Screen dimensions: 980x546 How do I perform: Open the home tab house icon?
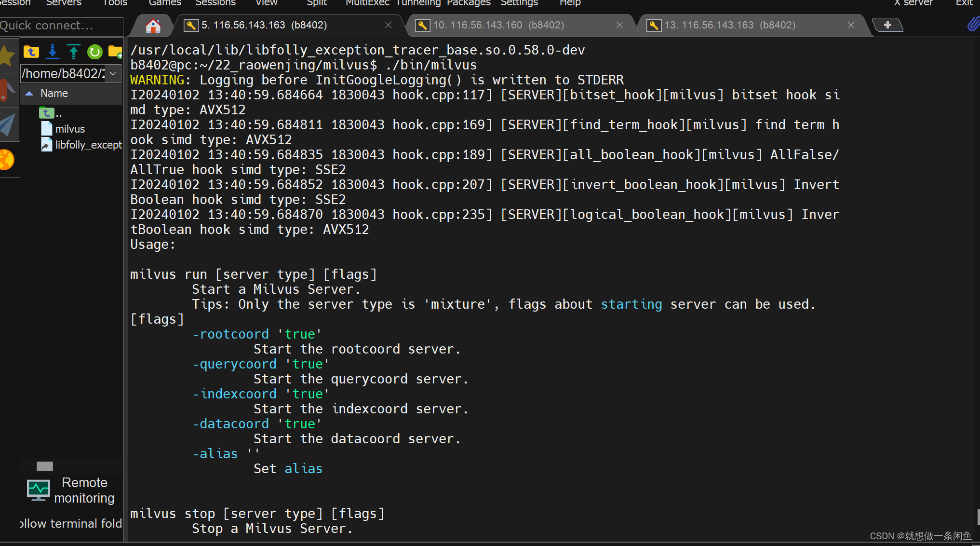point(153,26)
